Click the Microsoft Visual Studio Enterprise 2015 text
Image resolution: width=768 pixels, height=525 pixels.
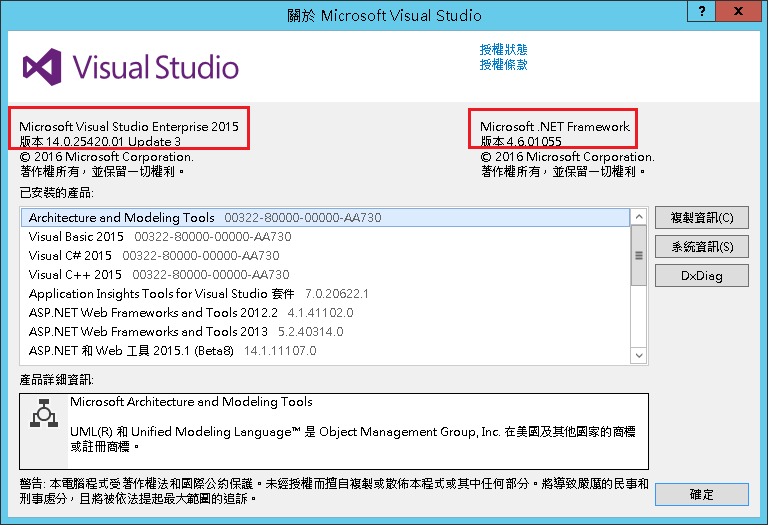coord(129,126)
